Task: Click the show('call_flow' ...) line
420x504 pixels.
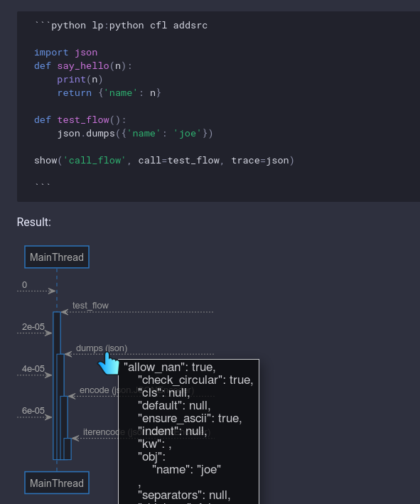Action: pyautogui.click(x=164, y=161)
